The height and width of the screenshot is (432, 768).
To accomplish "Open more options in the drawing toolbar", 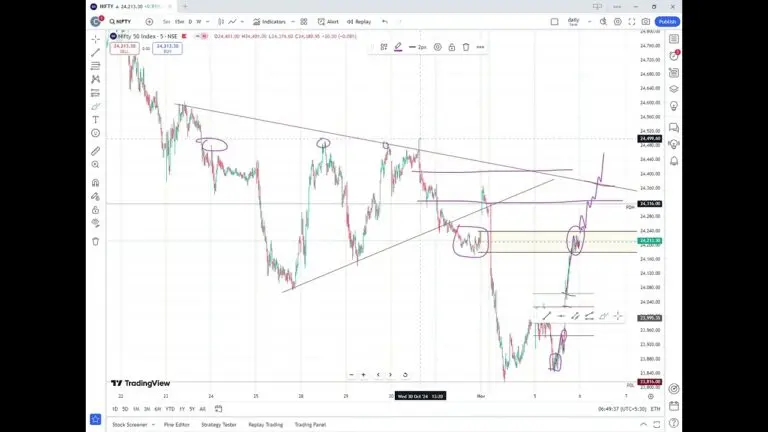I will [x=480, y=47].
